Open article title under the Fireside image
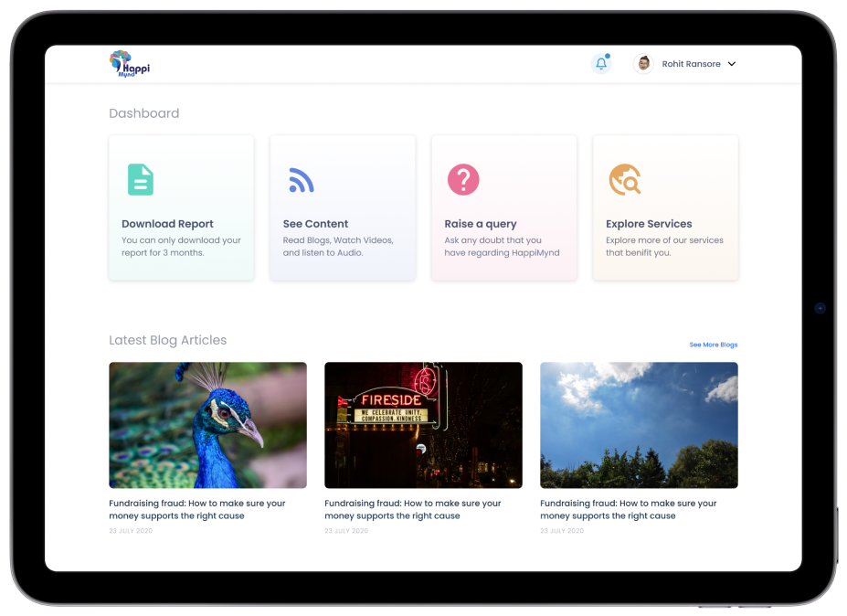Screen dimensions: 847x616 pos(413,510)
